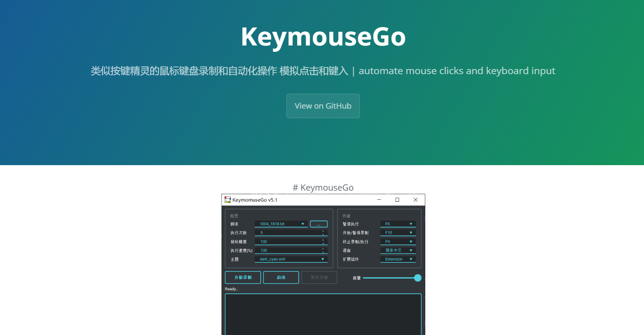Open the language dropdown showing 简体中文
The height and width of the screenshot is (335, 644).
(x=398, y=250)
